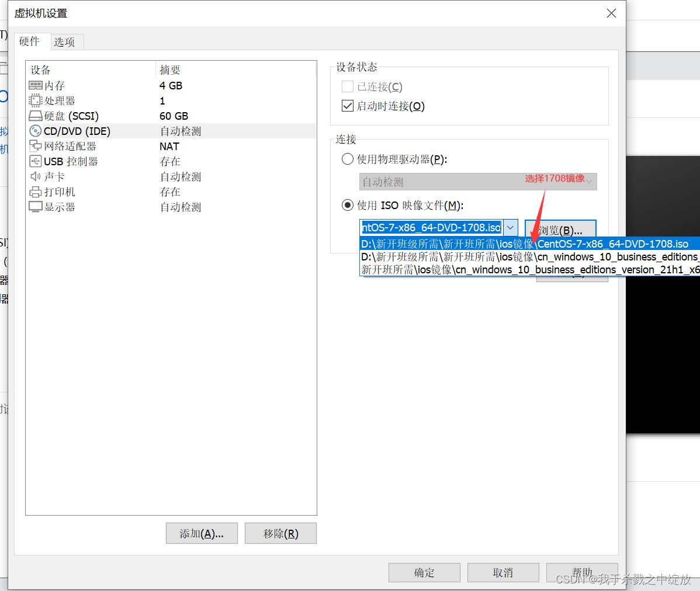Select 使用物理驱动器 radio button
The image size is (700, 591).
348,159
